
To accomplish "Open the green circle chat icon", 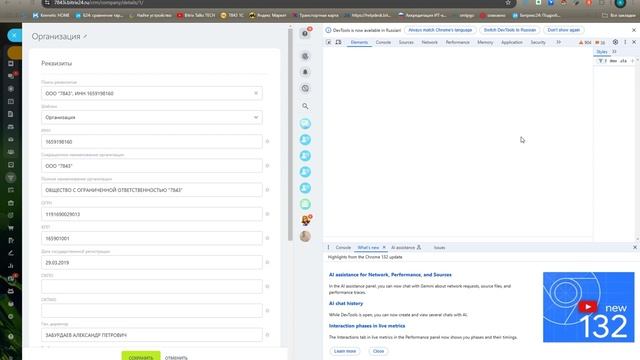I will (305, 204).
